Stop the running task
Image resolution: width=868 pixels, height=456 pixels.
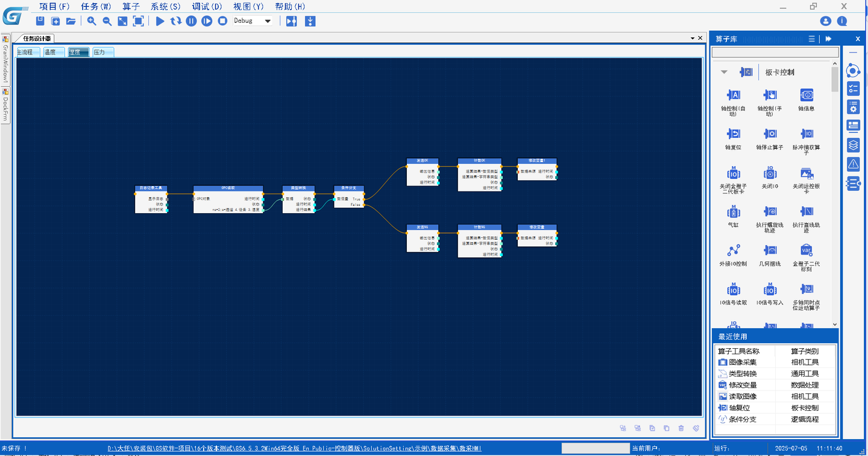(222, 21)
